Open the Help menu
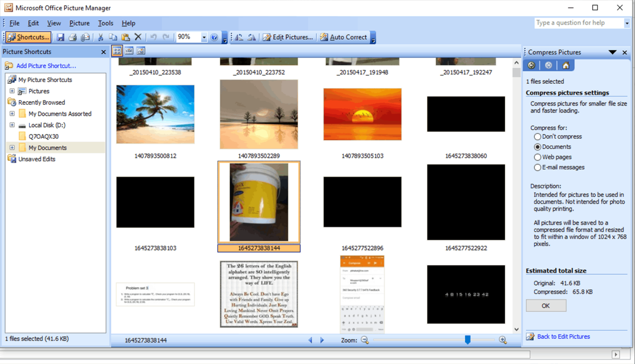Image resolution: width=635 pixels, height=364 pixels. coord(128,23)
